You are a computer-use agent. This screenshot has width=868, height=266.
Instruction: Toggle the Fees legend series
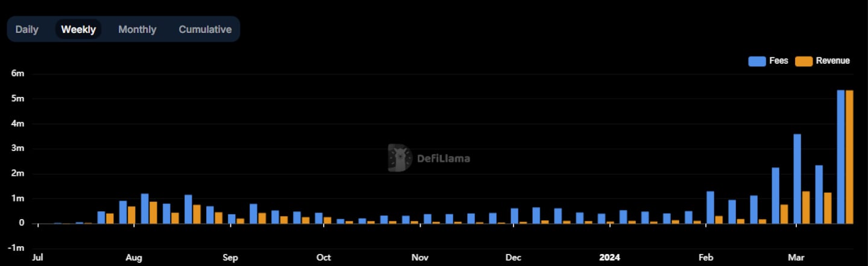tap(769, 61)
